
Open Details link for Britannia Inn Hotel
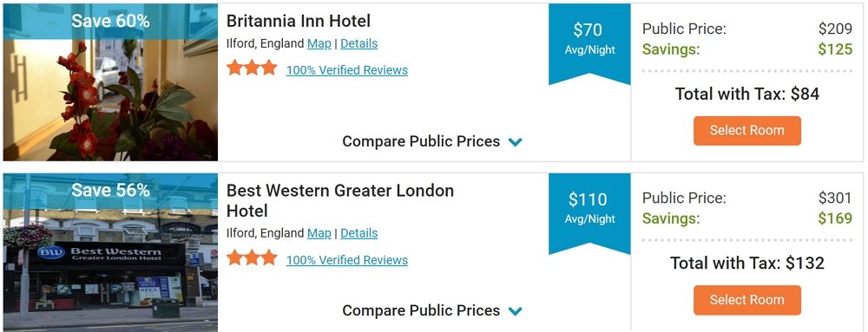tap(358, 43)
